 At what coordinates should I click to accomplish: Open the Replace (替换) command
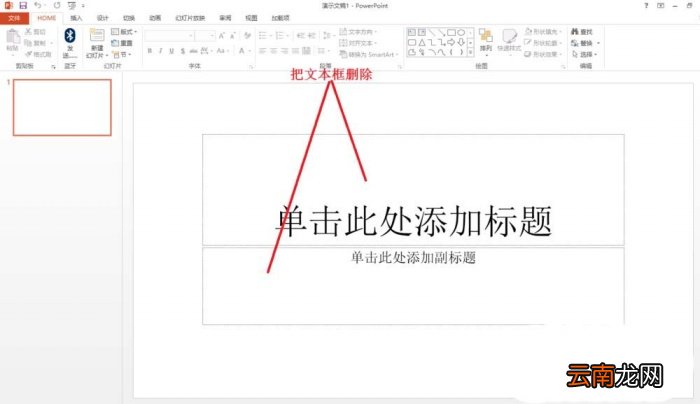(x=585, y=43)
